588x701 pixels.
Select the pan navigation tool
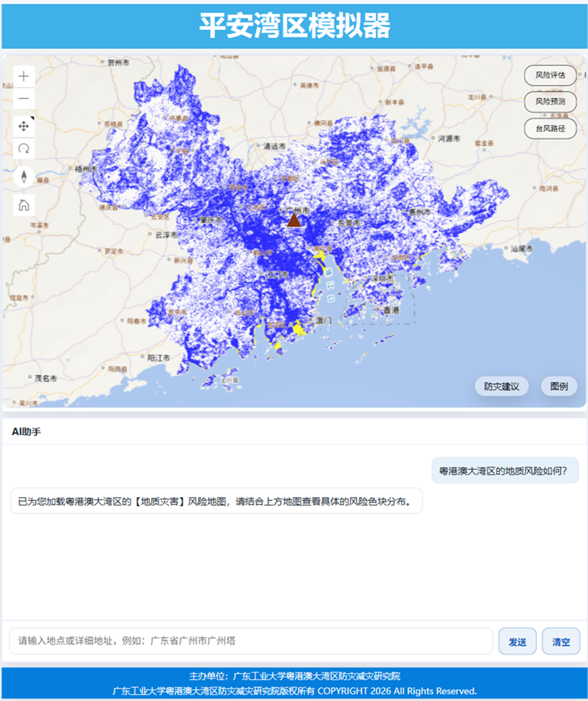[24, 126]
